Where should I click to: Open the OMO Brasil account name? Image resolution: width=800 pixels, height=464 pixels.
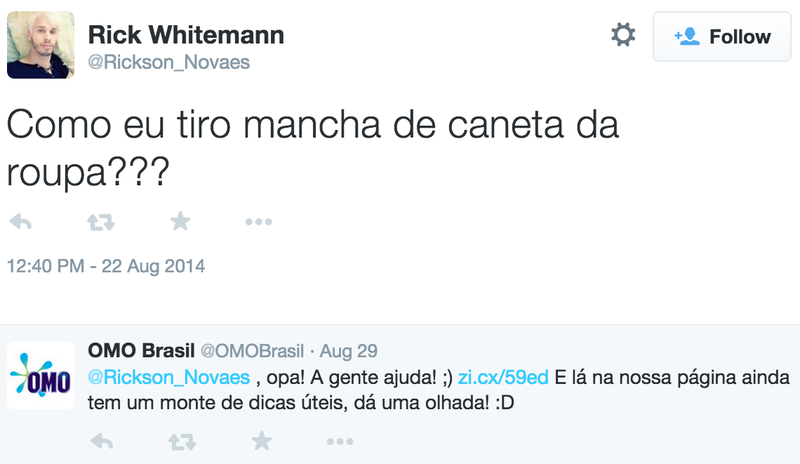[142, 351]
